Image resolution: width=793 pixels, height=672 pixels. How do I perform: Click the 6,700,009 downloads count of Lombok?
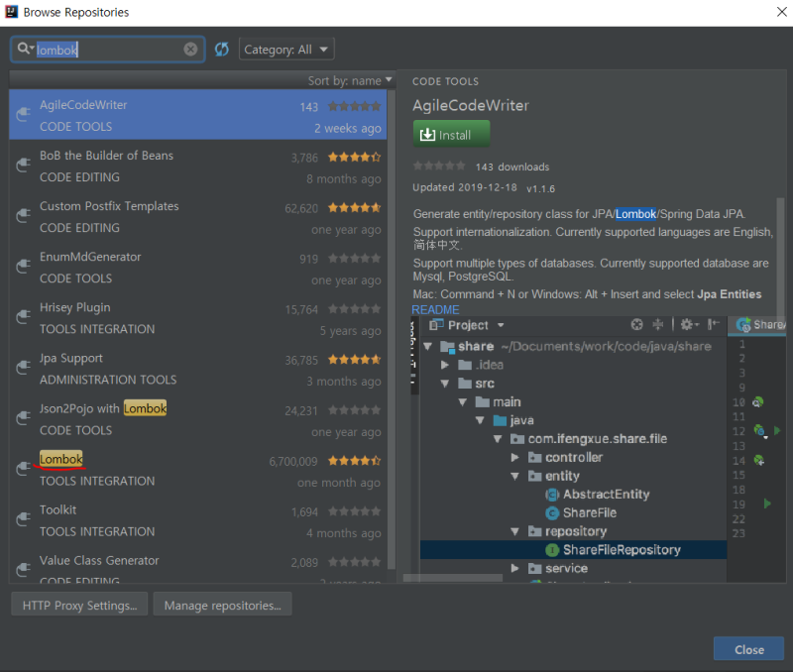[292, 461]
